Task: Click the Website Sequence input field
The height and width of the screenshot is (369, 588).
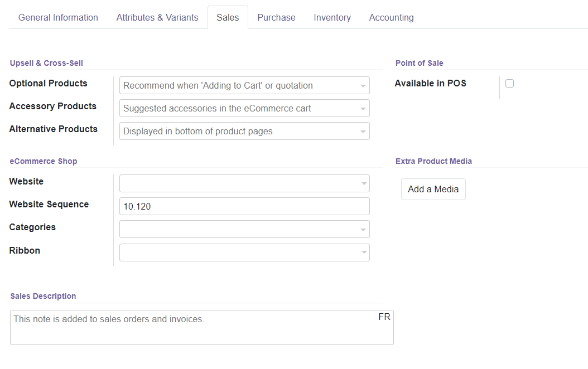Action: click(244, 206)
